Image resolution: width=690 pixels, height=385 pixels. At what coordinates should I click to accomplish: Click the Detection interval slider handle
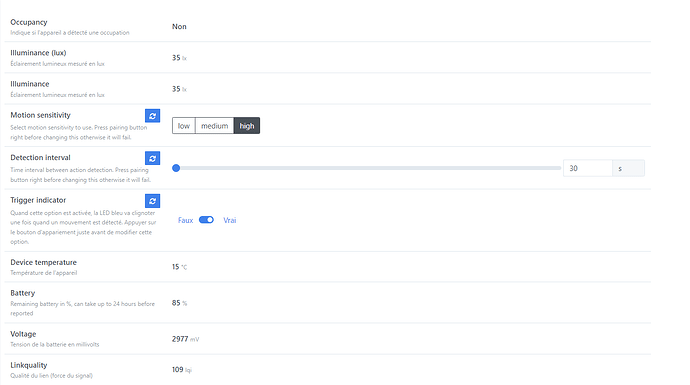176,168
